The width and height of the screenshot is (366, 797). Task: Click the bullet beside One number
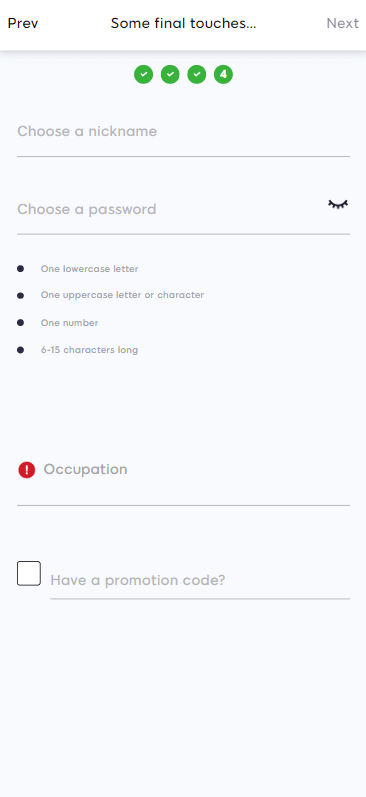click(20, 322)
